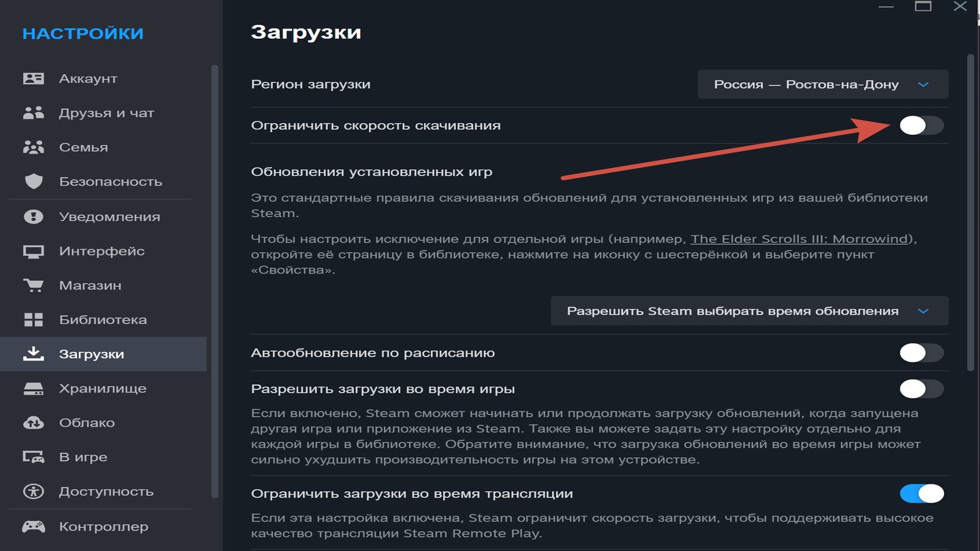This screenshot has width=980, height=551.
Task: Click the Friends and chat people icon
Action: (33, 113)
